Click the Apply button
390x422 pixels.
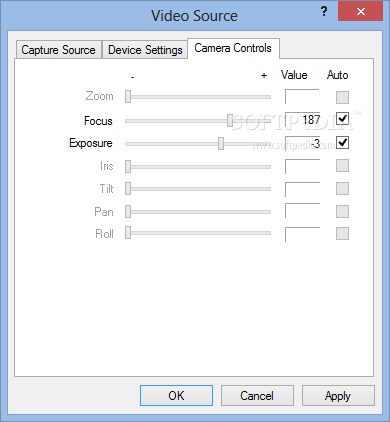(338, 396)
